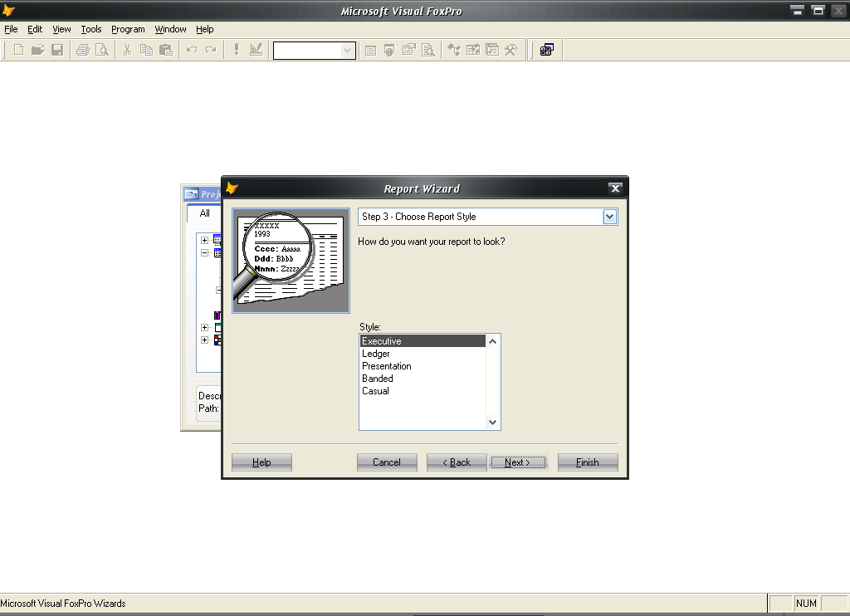
Task: Click the Undo arrow icon
Action: (x=192, y=50)
